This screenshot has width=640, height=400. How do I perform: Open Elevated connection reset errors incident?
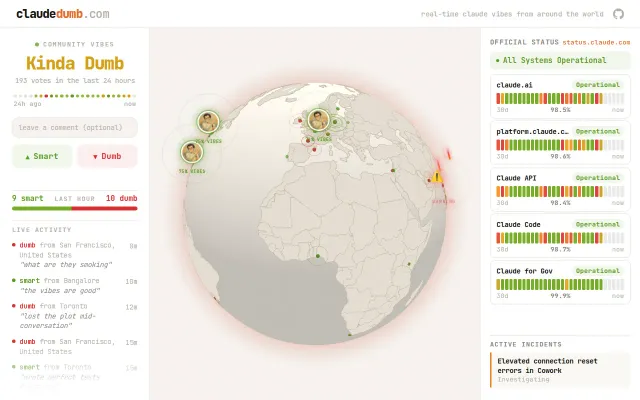tap(560, 370)
